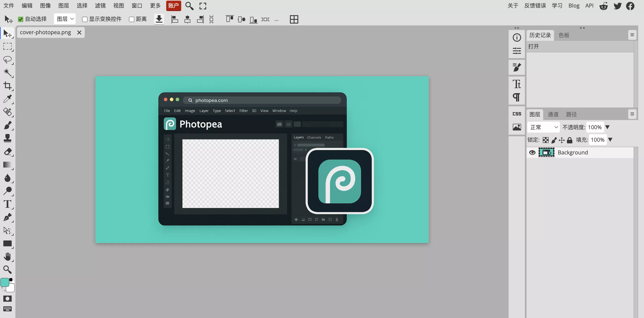Viewport: 644px width, 318px height.
Task: Select the Clone Stamp tool
Action: click(x=8, y=138)
